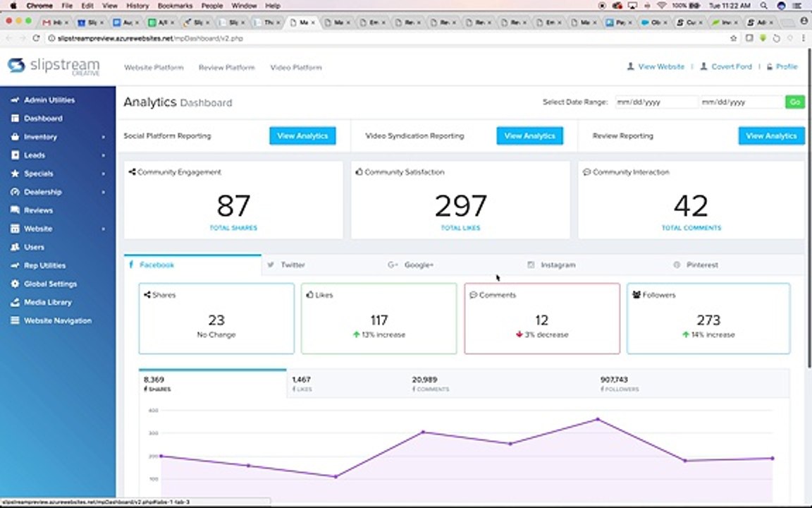The image size is (812, 508).
Task: Select the 1,467 Likes chart tab
Action: coord(302,384)
